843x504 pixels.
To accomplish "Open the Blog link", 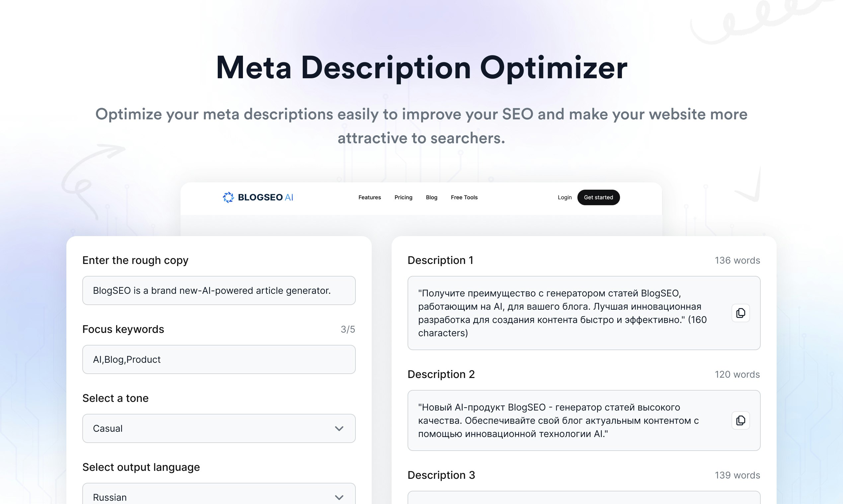I will pos(431,197).
